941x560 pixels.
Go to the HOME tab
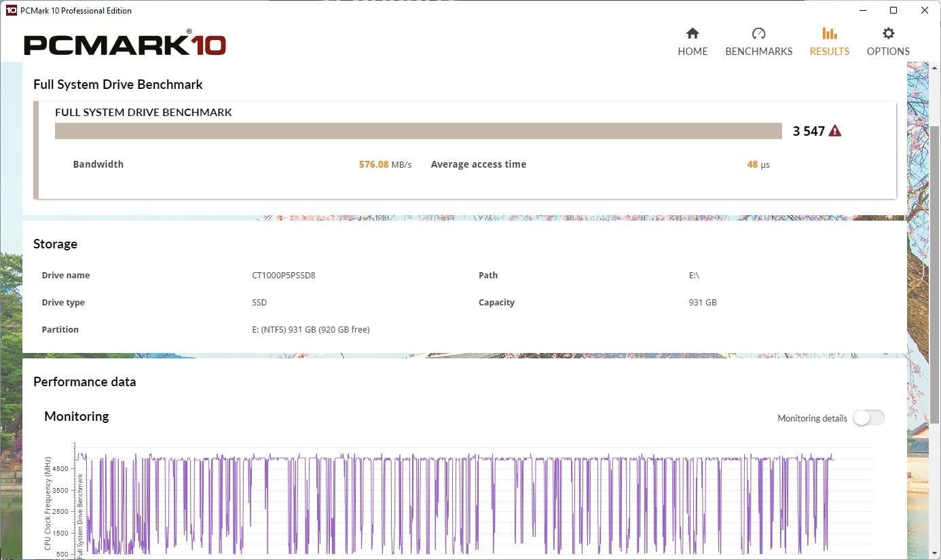693,42
